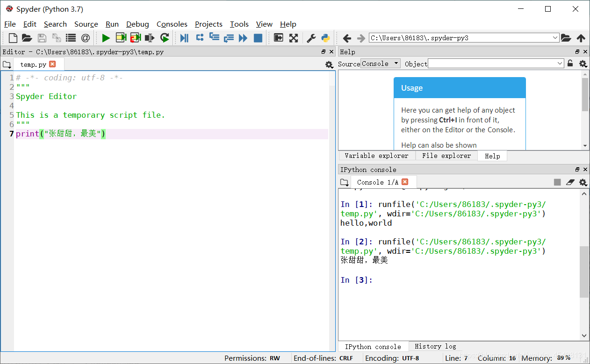The width and height of the screenshot is (590, 364).
Task: Open Help pane options gear
Action: tap(583, 64)
